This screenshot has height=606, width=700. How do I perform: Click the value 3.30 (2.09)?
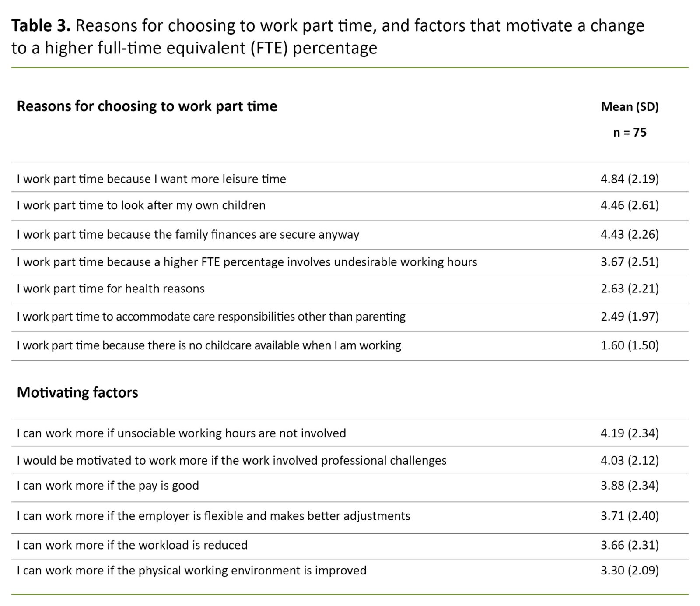pyautogui.click(x=630, y=571)
